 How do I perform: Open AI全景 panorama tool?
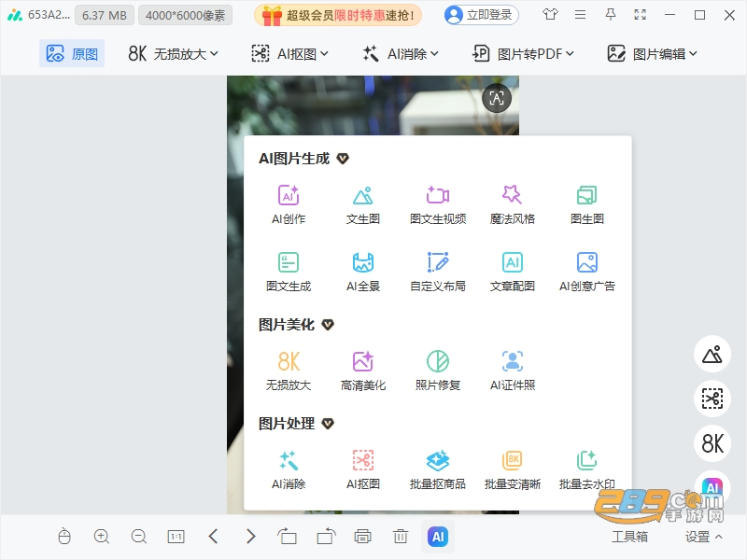363,272
